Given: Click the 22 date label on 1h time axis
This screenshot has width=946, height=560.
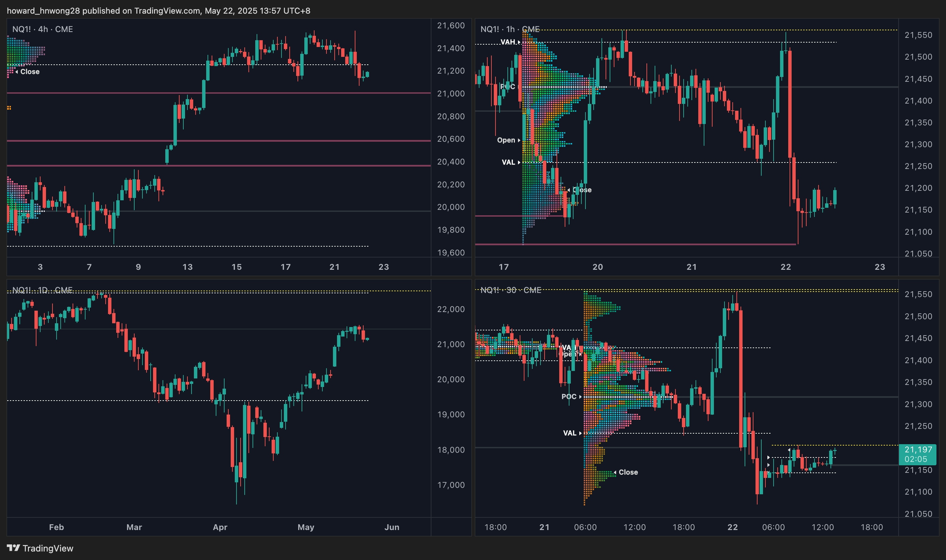Looking at the screenshot, I should [785, 267].
